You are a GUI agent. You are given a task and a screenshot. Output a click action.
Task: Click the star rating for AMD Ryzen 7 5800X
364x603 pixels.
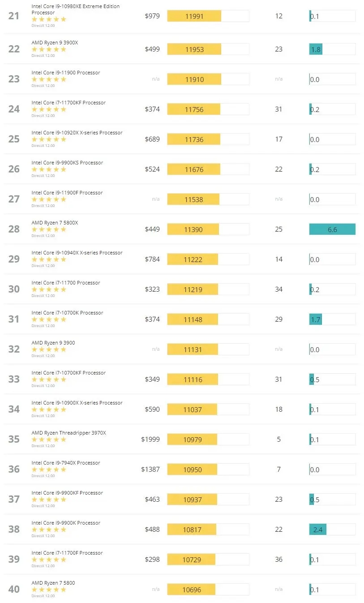[49, 229]
